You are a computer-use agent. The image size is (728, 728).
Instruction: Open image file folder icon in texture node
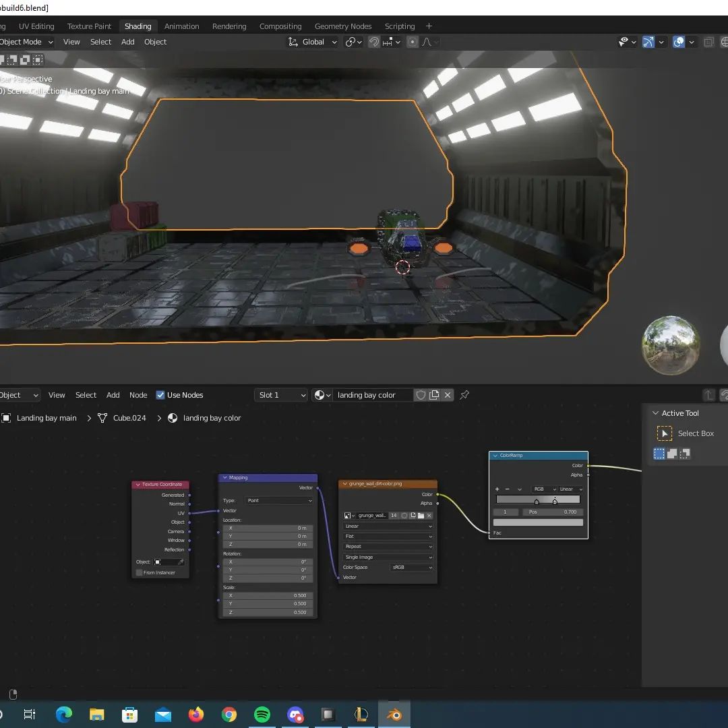[x=421, y=516]
